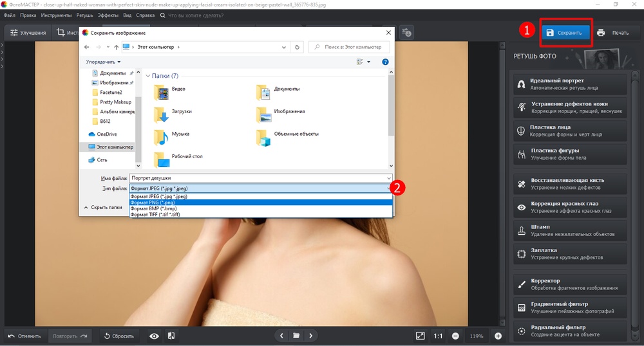
Task: Select OneDrive in the navigation tree
Action: tap(107, 134)
